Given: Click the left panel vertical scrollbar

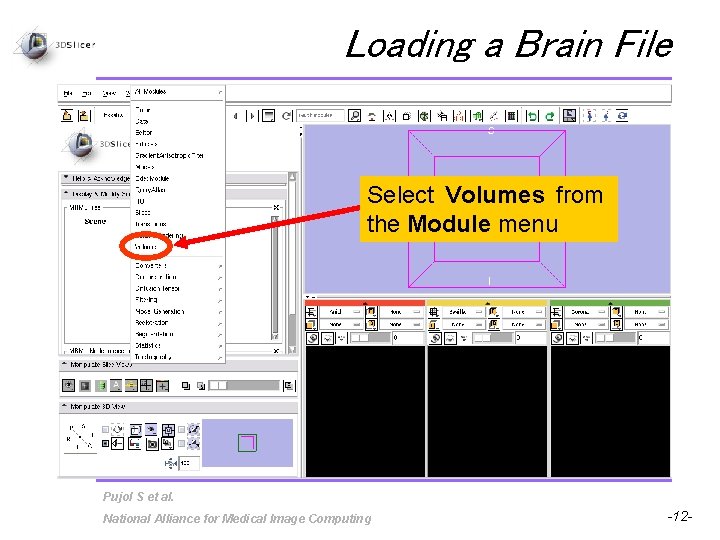Looking at the screenshot, I should click(x=292, y=263).
